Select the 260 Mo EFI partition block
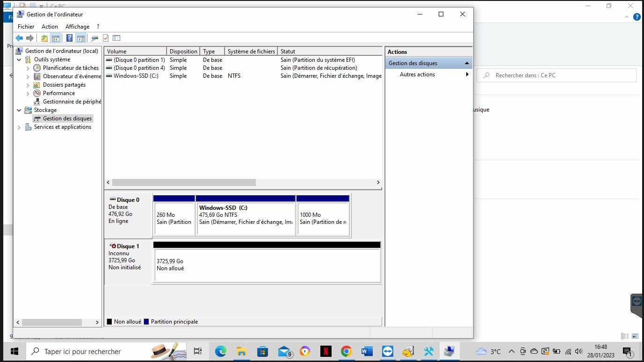Image resolution: width=644 pixels, height=362 pixels. coord(174,216)
